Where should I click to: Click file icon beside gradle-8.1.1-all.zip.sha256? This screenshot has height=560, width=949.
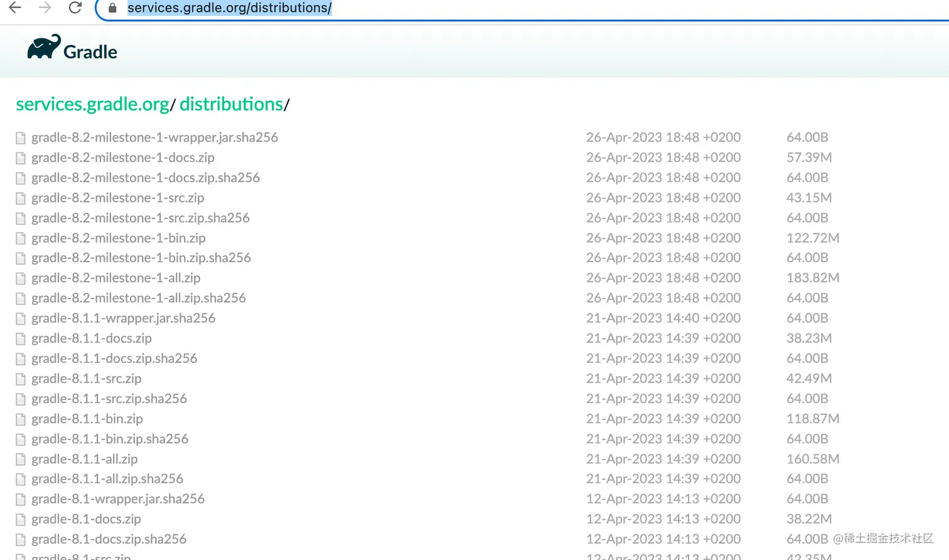point(21,479)
